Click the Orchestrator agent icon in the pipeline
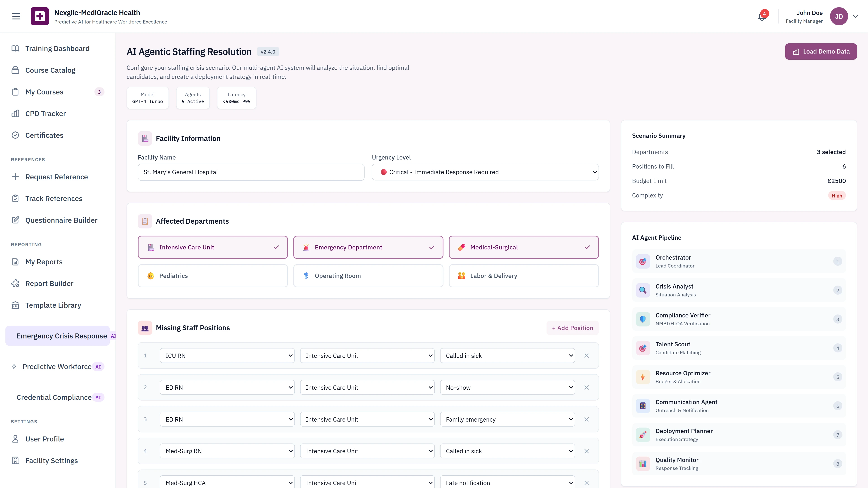The image size is (868, 488). (643, 261)
